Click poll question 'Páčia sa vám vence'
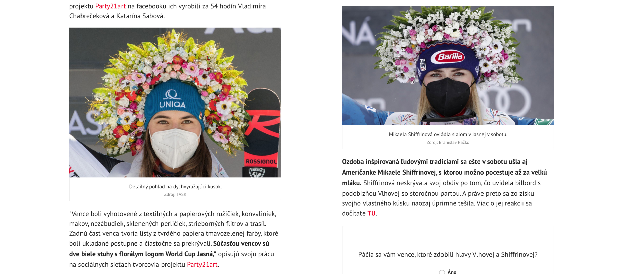Screen dimensions: 644x274 click(448, 255)
